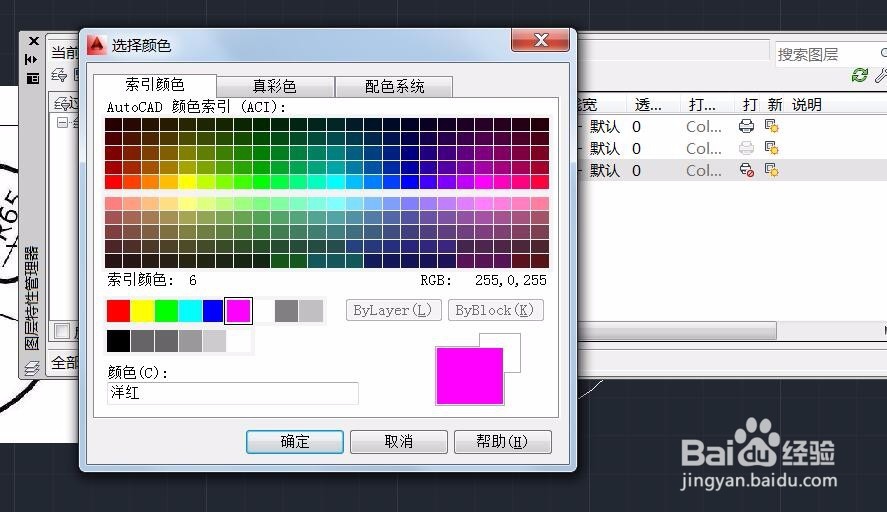Pick the green standard color swatch
This screenshot has height=512, width=887.
pos(166,311)
